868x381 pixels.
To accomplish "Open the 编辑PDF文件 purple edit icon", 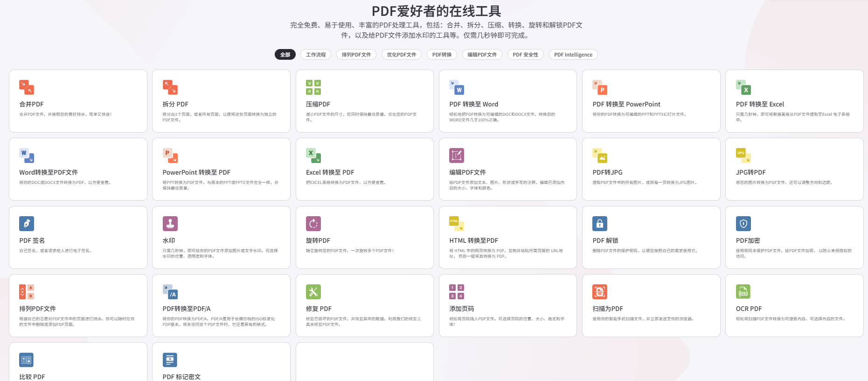I will click(457, 155).
